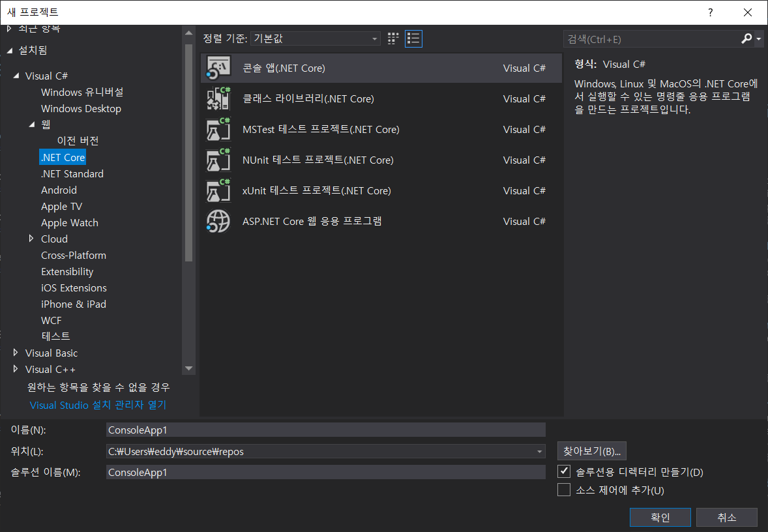
Task: Select the .NET Core category
Action: pyautogui.click(x=63, y=157)
